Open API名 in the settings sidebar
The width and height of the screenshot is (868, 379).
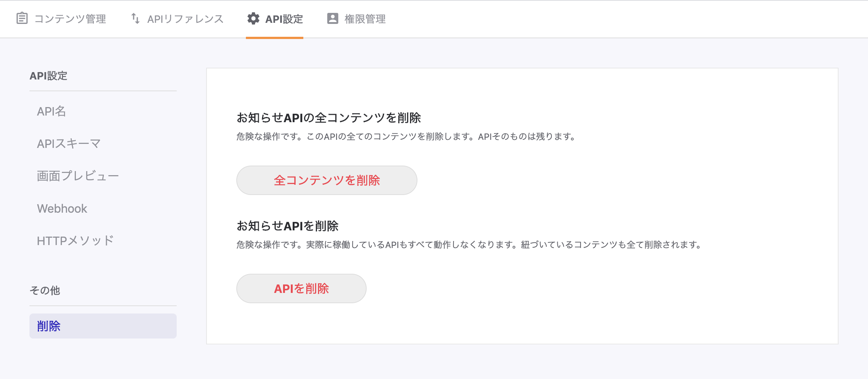[52, 111]
